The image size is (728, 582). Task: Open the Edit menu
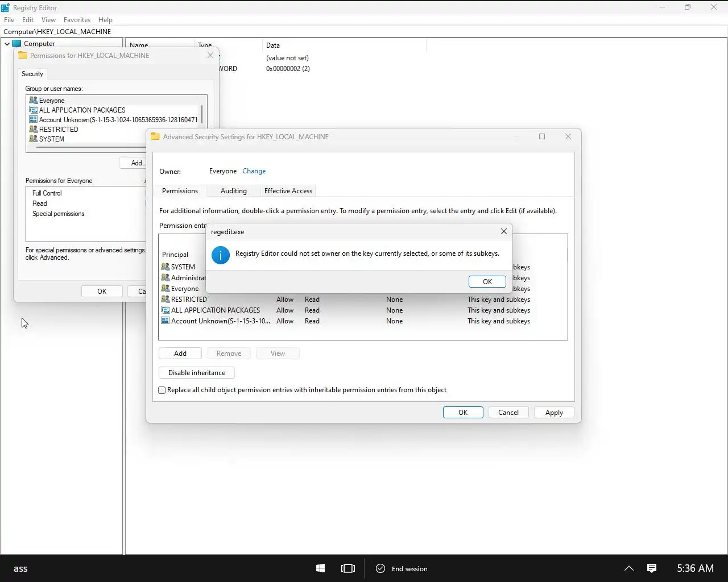point(28,19)
